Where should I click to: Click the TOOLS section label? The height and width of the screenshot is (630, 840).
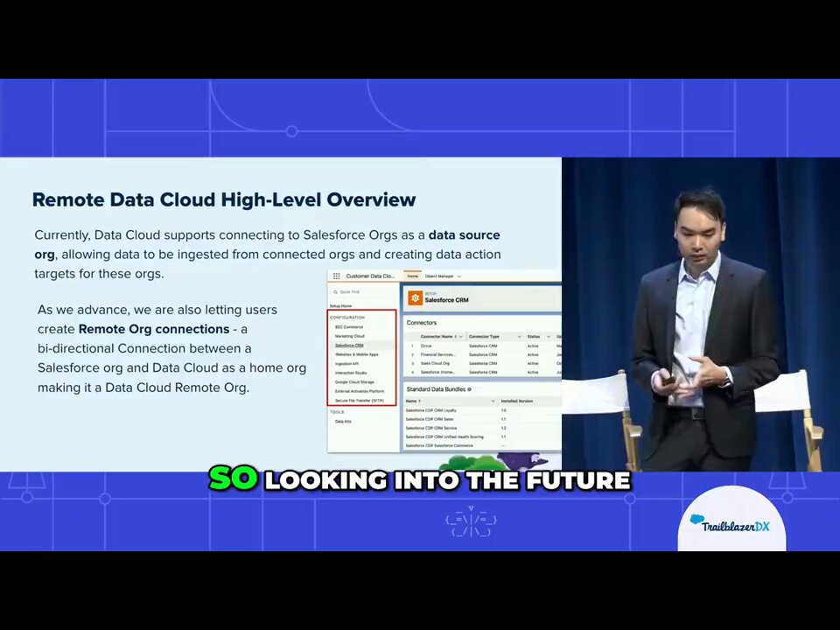click(x=337, y=412)
